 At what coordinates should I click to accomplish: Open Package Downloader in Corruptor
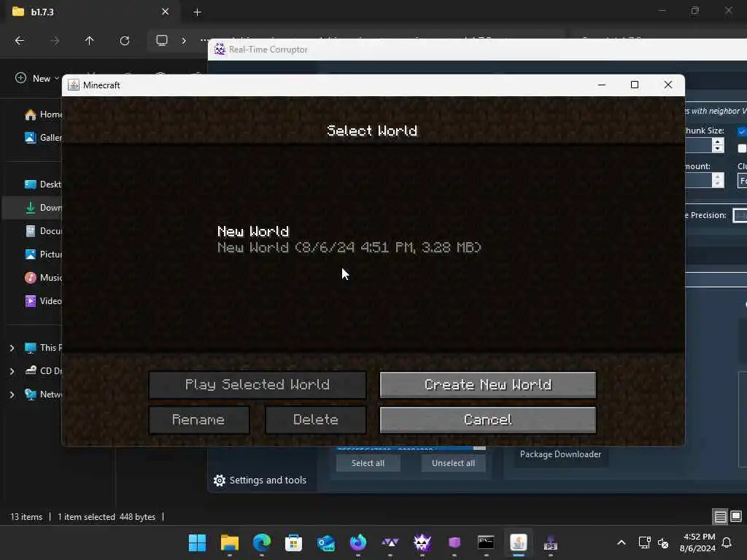click(560, 454)
